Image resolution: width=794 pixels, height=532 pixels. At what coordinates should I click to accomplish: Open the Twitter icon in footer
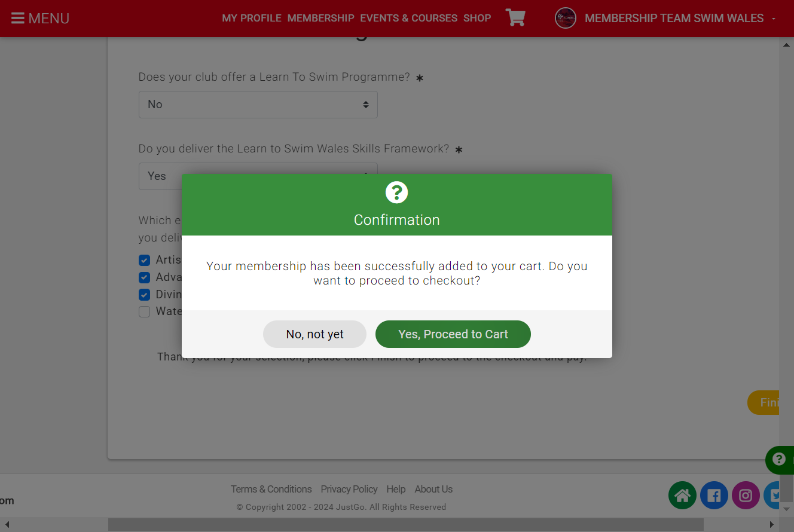click(x=772, y=496)
